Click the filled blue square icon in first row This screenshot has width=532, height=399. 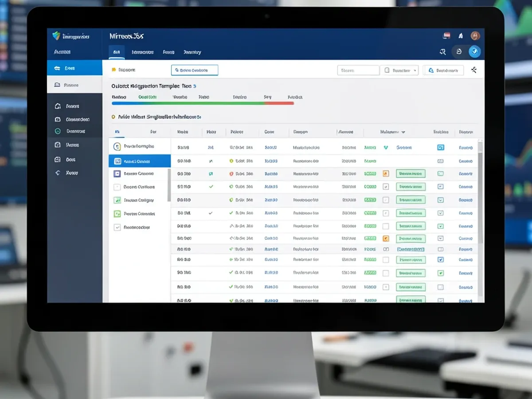[441, 148]
